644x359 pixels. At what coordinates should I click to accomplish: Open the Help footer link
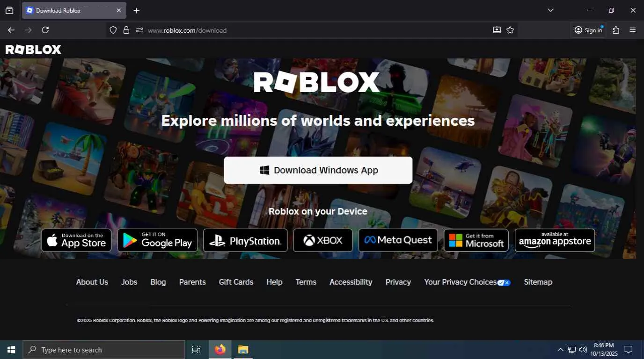[x=274, y=282]
